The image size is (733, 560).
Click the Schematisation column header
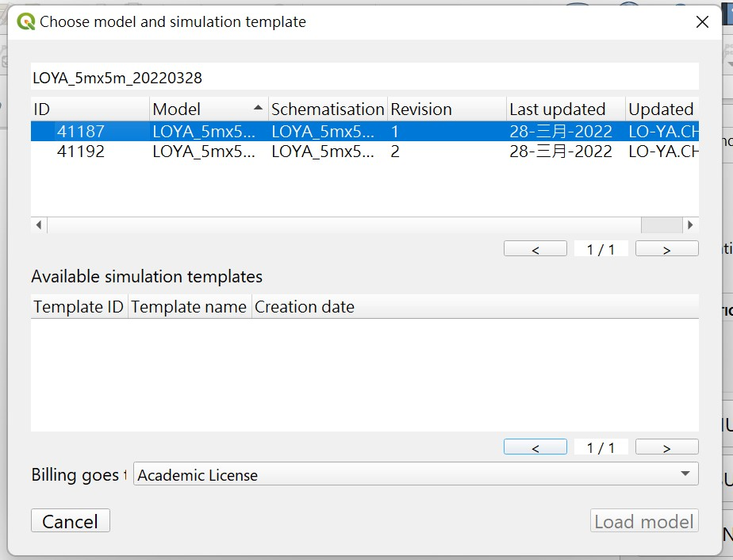[x=325, y=109]
